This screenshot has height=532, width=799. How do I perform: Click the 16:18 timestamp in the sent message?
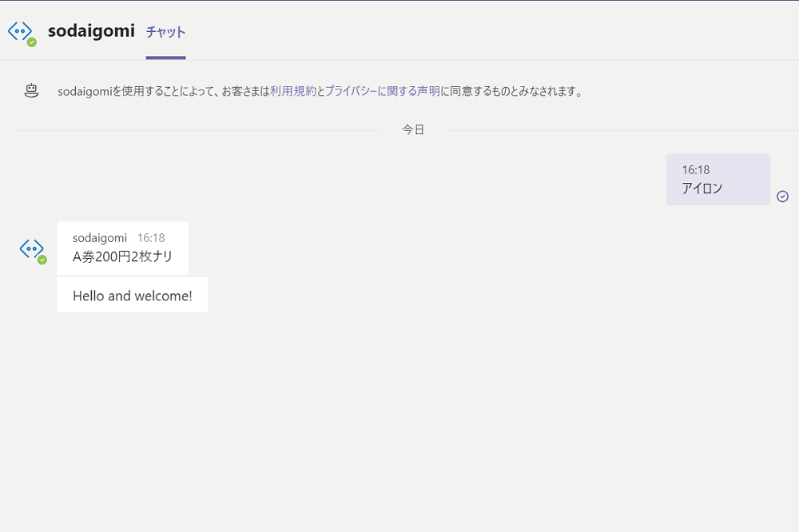point(696,169)
